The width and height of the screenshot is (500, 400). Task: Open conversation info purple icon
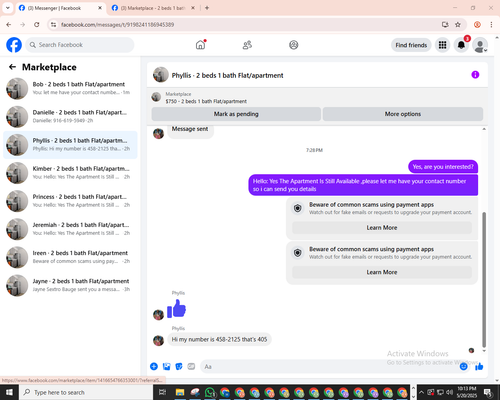(x=475, y=75)
